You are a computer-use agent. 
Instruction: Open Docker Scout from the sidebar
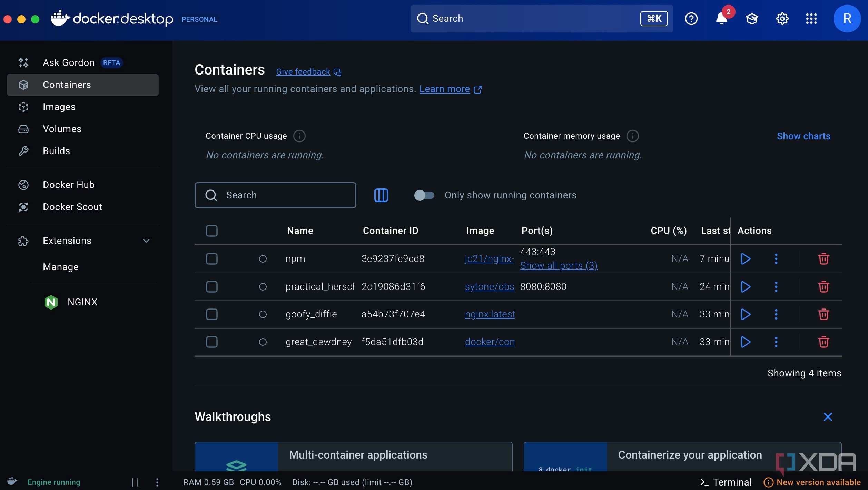click(72, 207)
